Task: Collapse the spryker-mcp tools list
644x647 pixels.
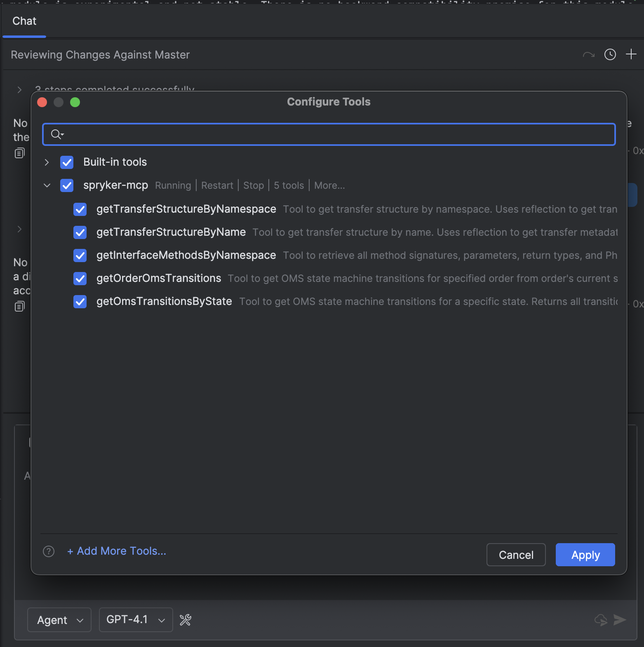Action: (47, 185)
